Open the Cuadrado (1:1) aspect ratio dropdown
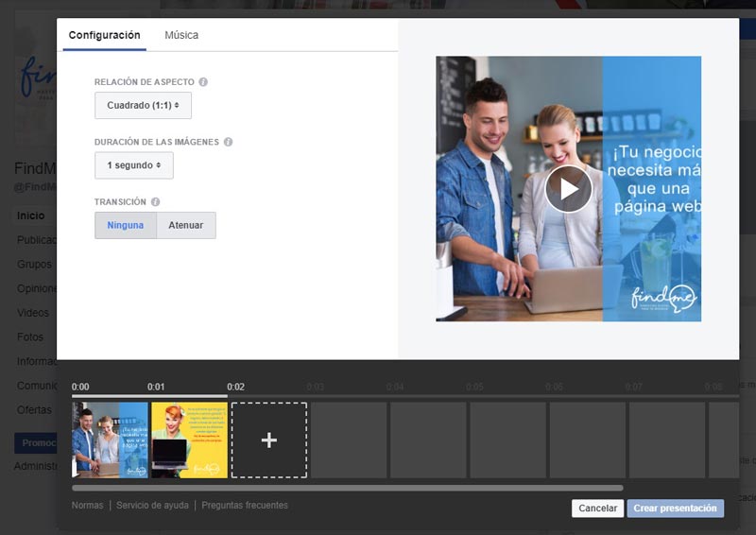The image size is (756, 535). 144,105
